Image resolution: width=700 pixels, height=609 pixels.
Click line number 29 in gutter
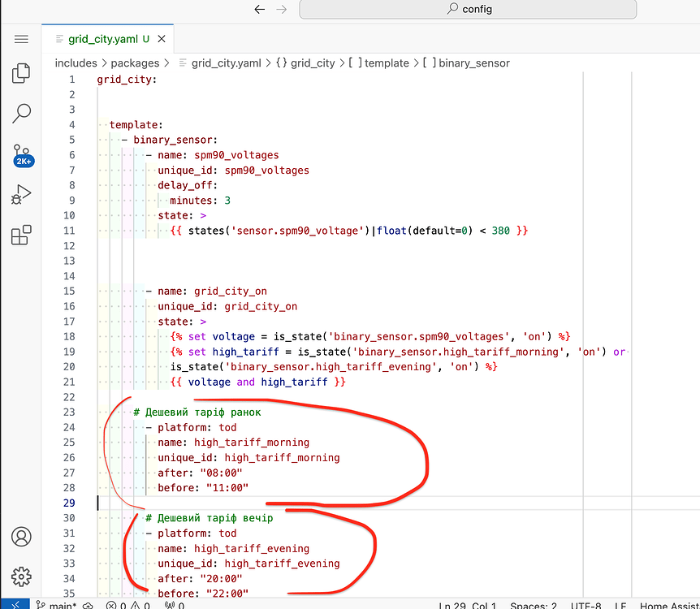tap(69, 503)
